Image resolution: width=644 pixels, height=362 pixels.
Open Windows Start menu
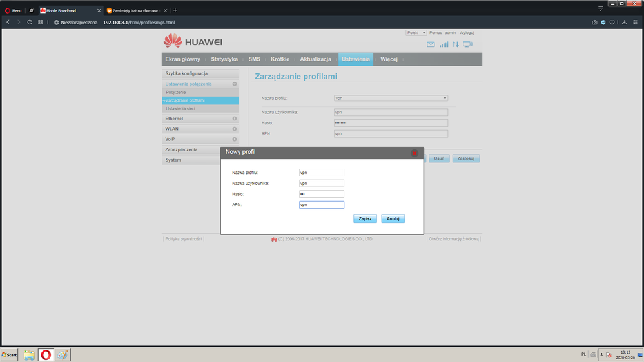(10, 355)
